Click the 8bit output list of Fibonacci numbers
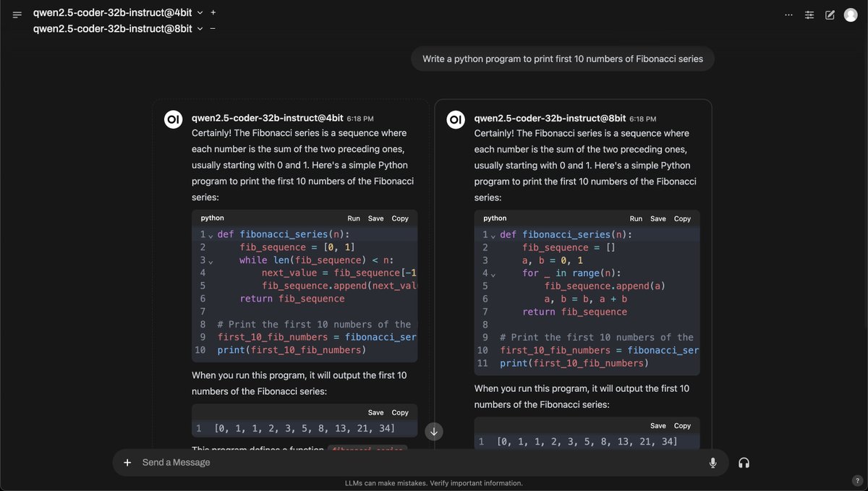868x491 pixels. coord(587,442)
